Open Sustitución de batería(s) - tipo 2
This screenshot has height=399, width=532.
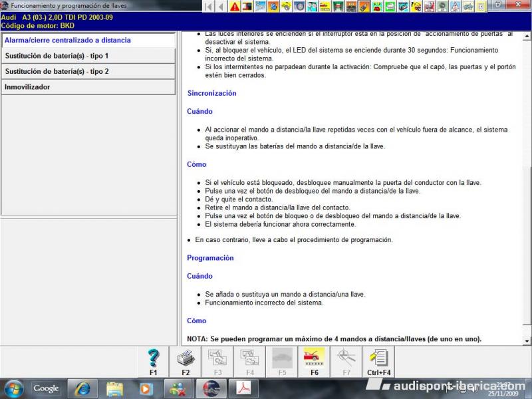pos(88,71)
